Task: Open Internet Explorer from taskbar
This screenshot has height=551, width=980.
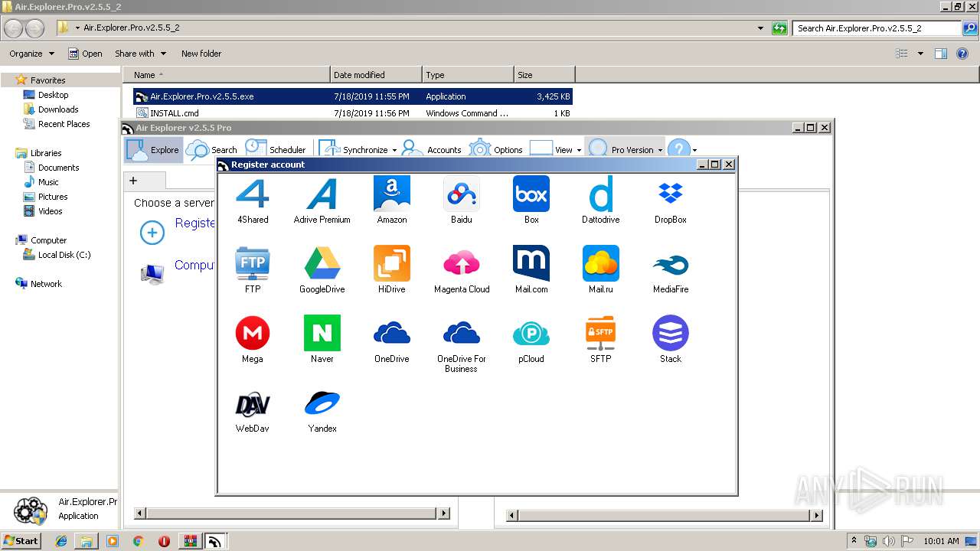Action: point(61,541)
